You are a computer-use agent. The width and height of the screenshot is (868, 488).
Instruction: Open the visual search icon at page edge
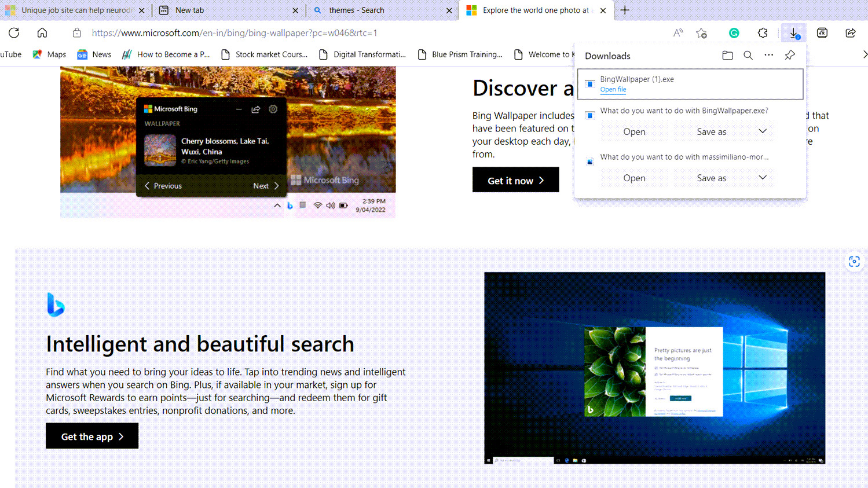pyautogui.click(x=854, y=262)
